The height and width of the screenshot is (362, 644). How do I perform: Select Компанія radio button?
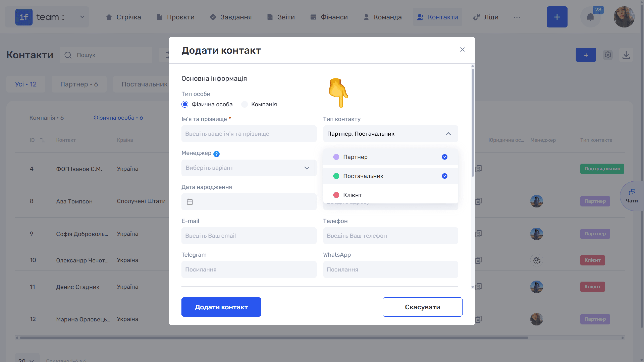pyautogui.click(x=245, y=104)
